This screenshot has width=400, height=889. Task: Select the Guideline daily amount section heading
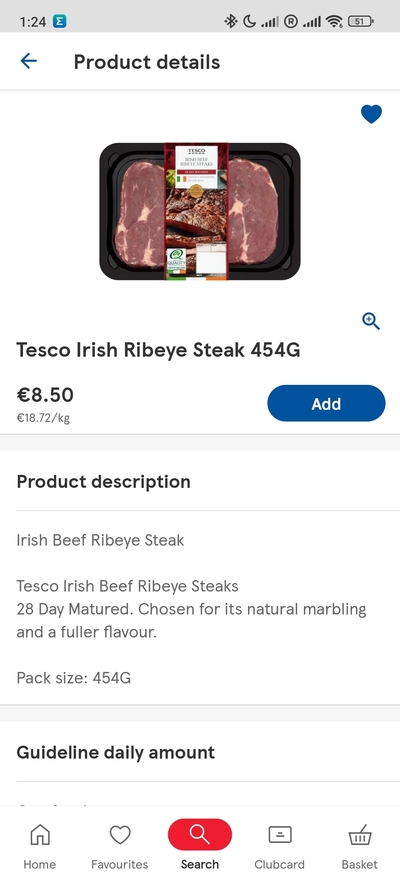[x=116, y=752]
